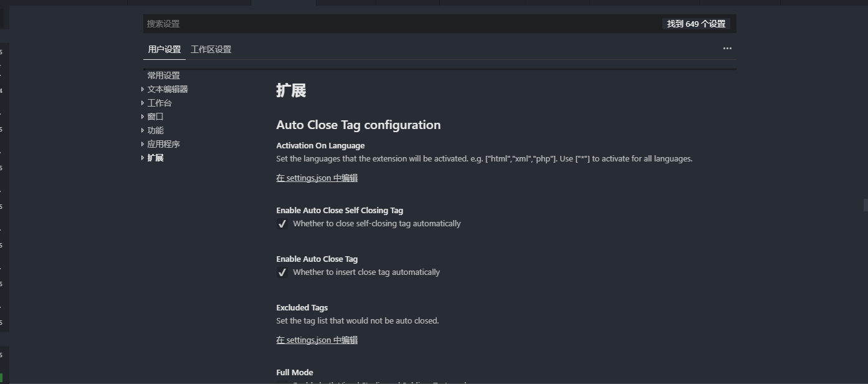
Task: Click the vertical scrollbar thumb on right
Action: (x=866, y=205)
